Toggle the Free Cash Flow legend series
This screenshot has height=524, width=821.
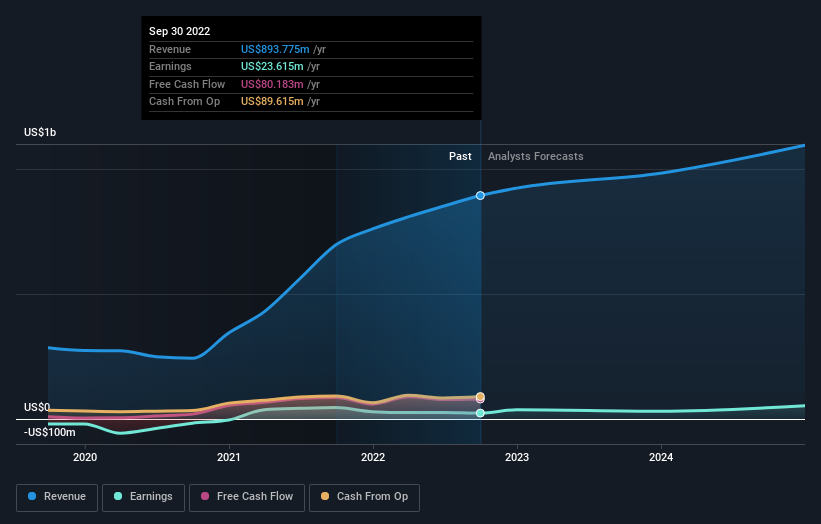click(x=247, y=497)
